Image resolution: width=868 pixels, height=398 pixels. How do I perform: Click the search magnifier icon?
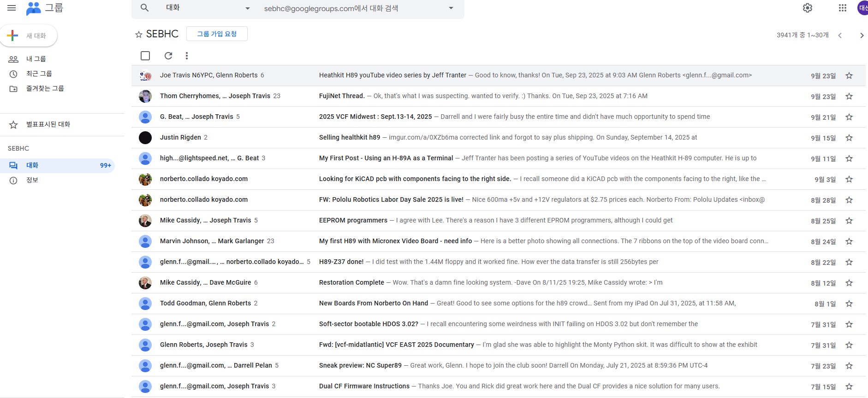(144, 8)
